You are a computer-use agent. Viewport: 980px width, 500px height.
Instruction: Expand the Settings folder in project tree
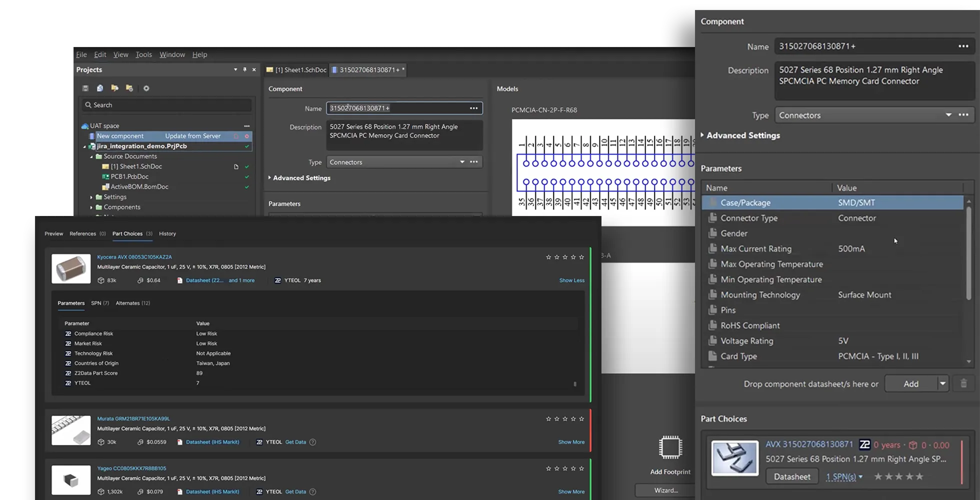tap(91, 197)
